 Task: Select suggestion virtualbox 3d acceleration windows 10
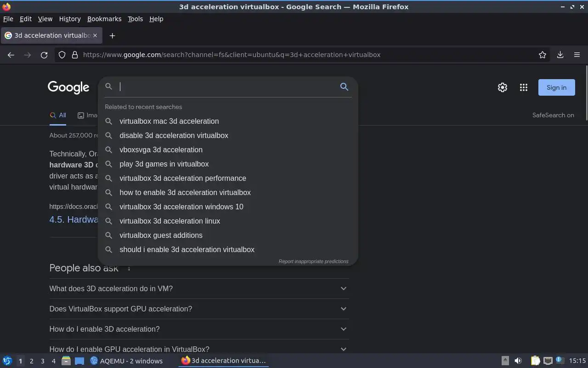228,207
